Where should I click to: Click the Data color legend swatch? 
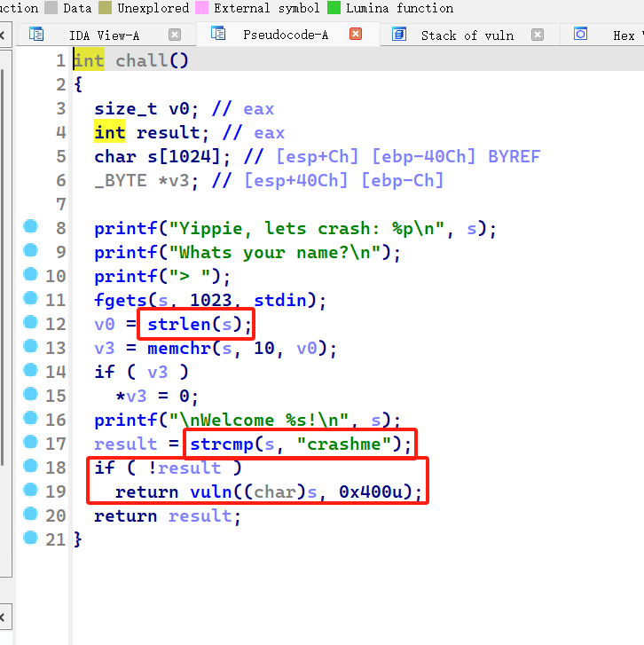(51, 8)
